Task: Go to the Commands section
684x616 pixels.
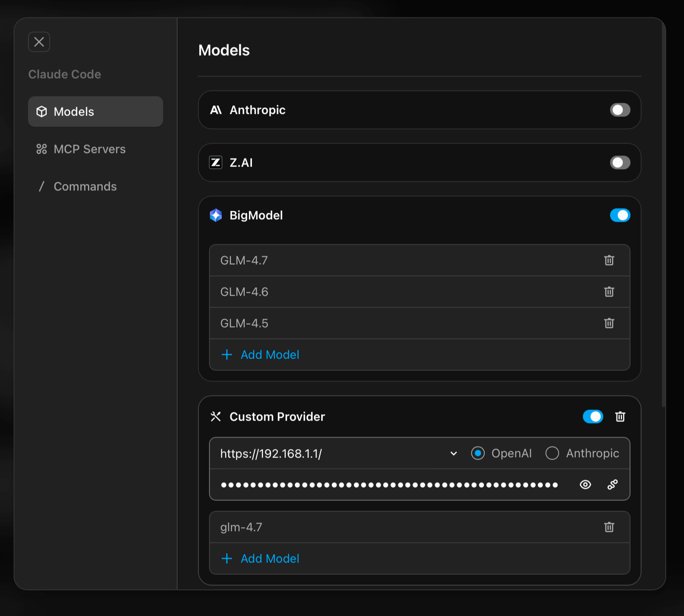Action: pos(85,186)
